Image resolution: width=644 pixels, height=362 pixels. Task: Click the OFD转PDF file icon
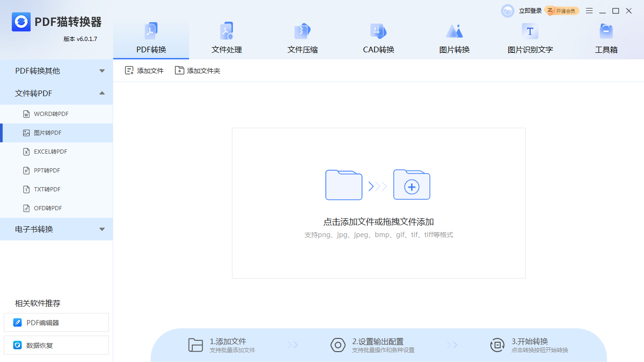pyautogui.click(x=26, y=208)
